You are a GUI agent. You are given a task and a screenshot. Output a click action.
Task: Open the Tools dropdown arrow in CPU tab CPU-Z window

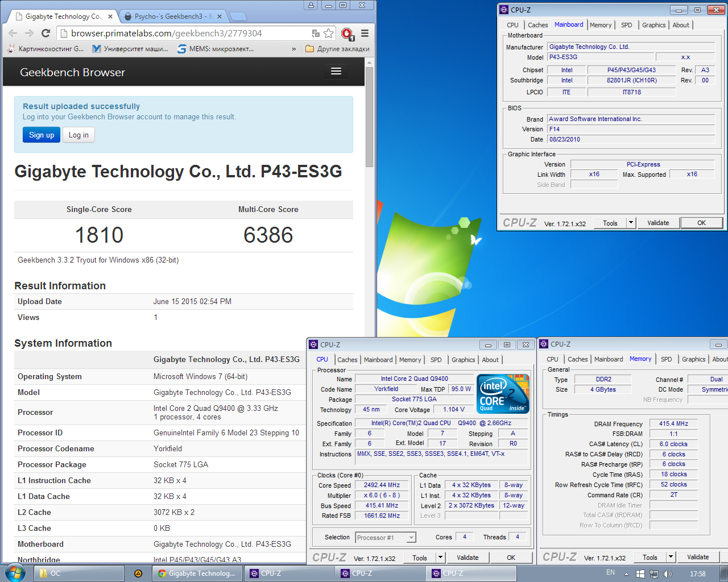[x=440, y=558]
